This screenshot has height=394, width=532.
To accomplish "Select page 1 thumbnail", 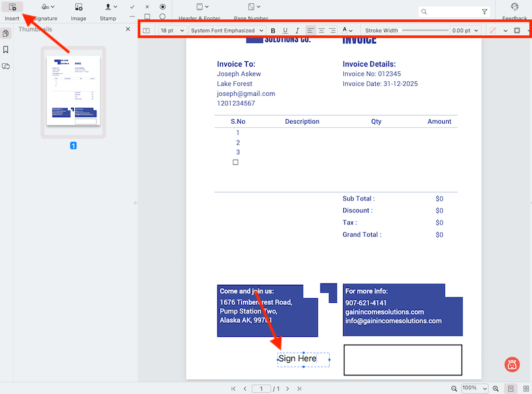I will pos(73,92).
